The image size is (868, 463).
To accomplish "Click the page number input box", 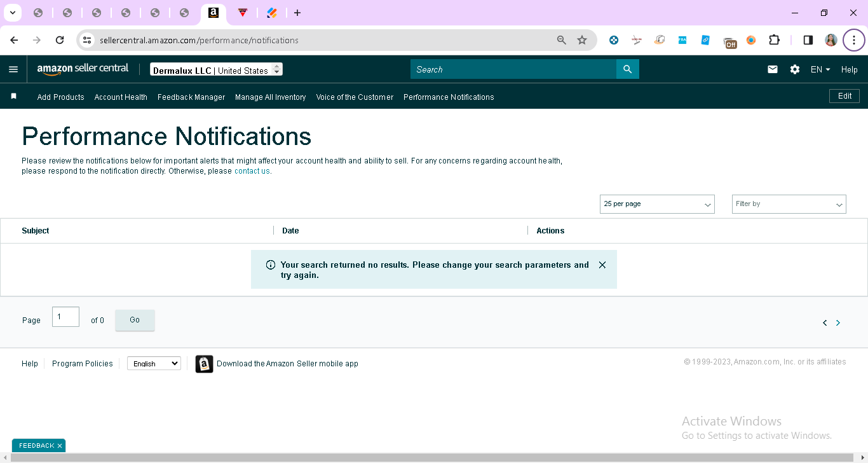I will 65,317.
